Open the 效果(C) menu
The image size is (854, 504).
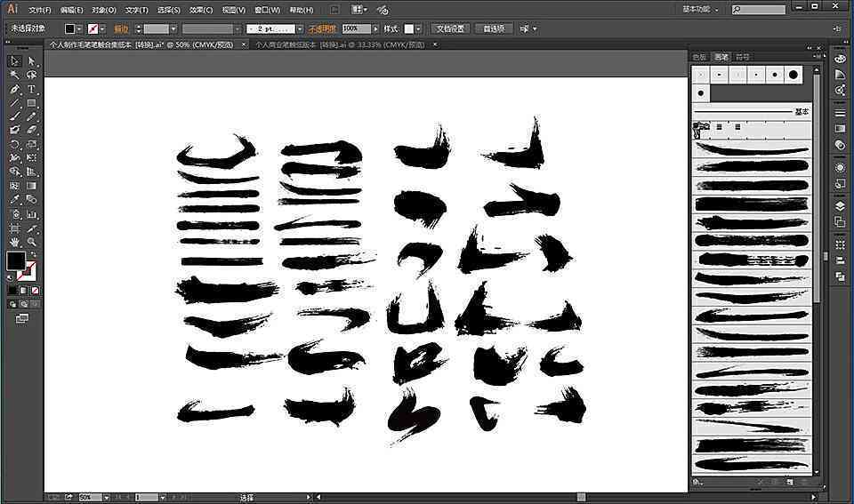(201, 10)
